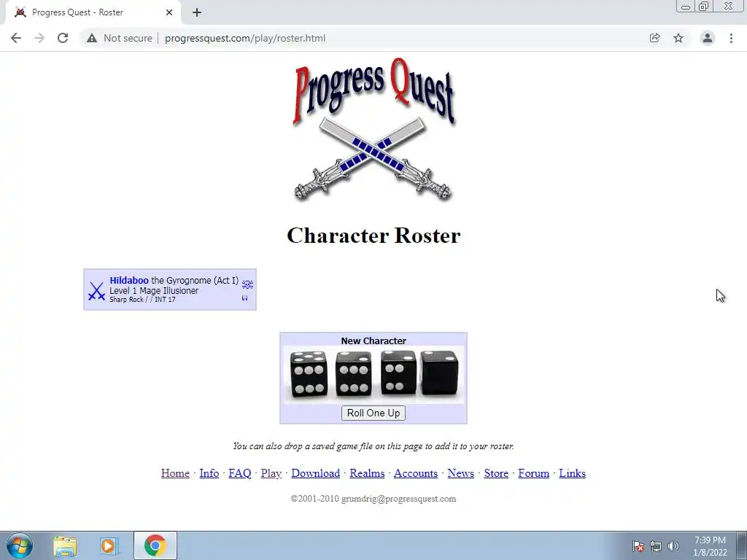Visit the Accounts link
Screen dimensions: 747x560
(x=415, y=473)
